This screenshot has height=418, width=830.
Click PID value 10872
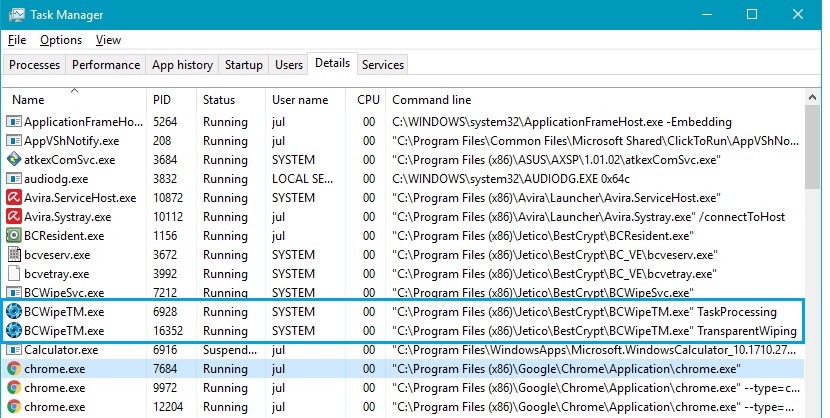pyautogui.click(x=168, y=198)
